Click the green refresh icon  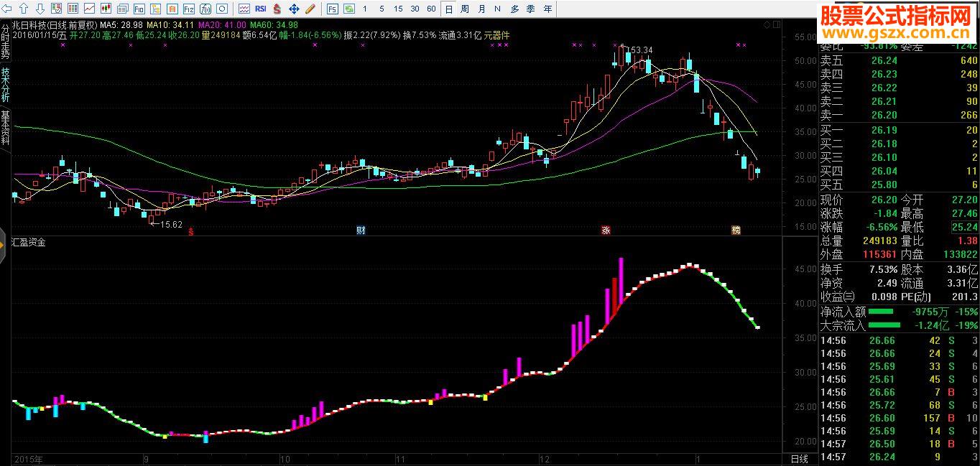click(349, 9)
